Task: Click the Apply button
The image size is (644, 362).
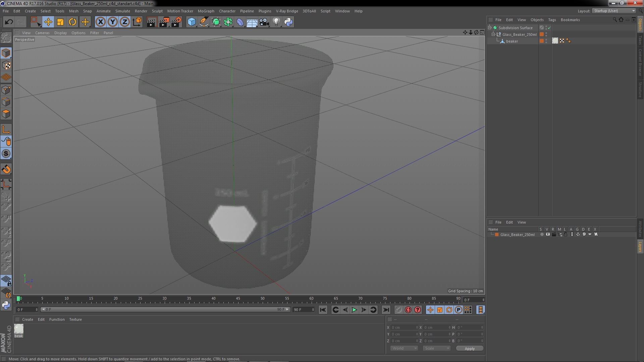Action: click(x=469, y=348)
